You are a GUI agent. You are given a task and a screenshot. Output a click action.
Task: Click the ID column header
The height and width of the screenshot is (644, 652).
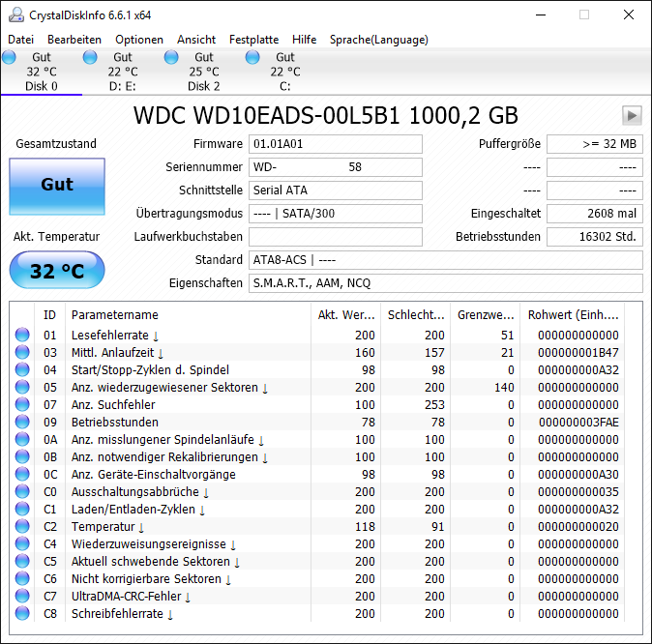(49, 314)
